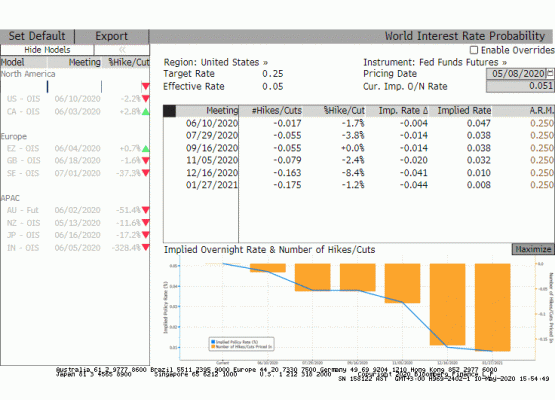Viewport: 555px width, 400px height.
Task: Click the red down arrow beside SE - OIS
Action: pyautogui.click(x=145, y=173)
